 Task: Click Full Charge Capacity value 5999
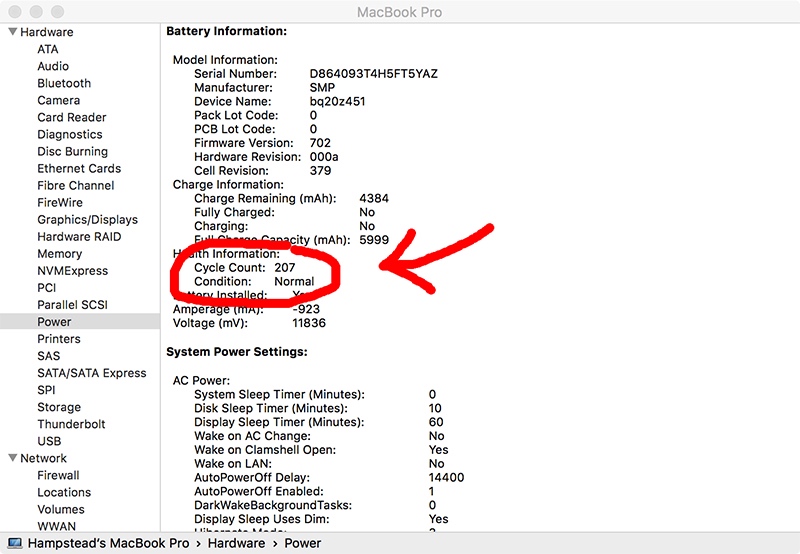pos(374,240)
